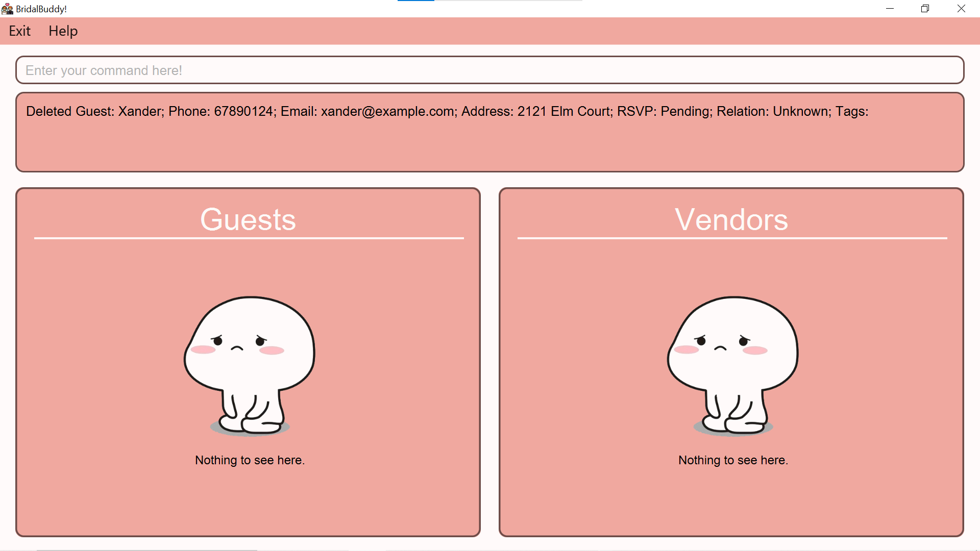Click the blank menu bar area right of Help
The image size is (980, 551).
click(x=510, y=31)
